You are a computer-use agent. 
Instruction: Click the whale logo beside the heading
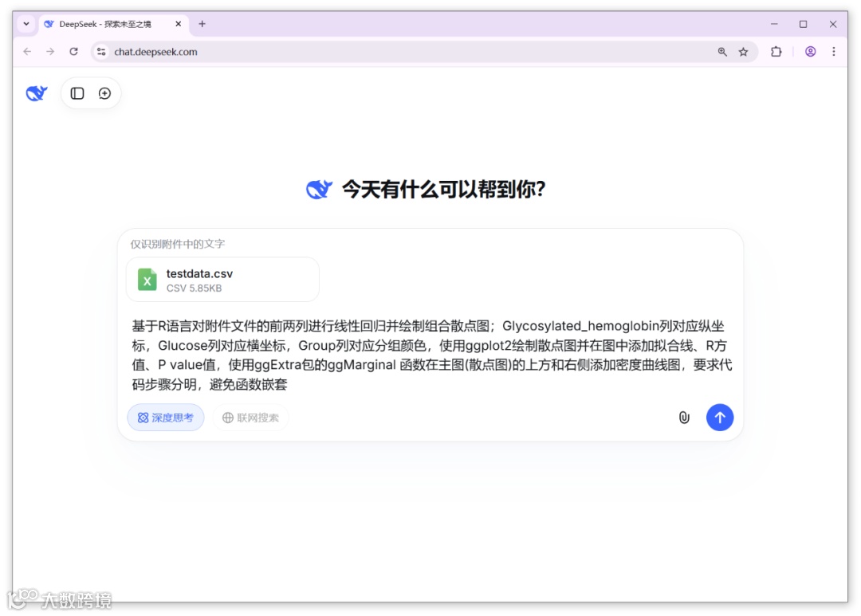319,190
